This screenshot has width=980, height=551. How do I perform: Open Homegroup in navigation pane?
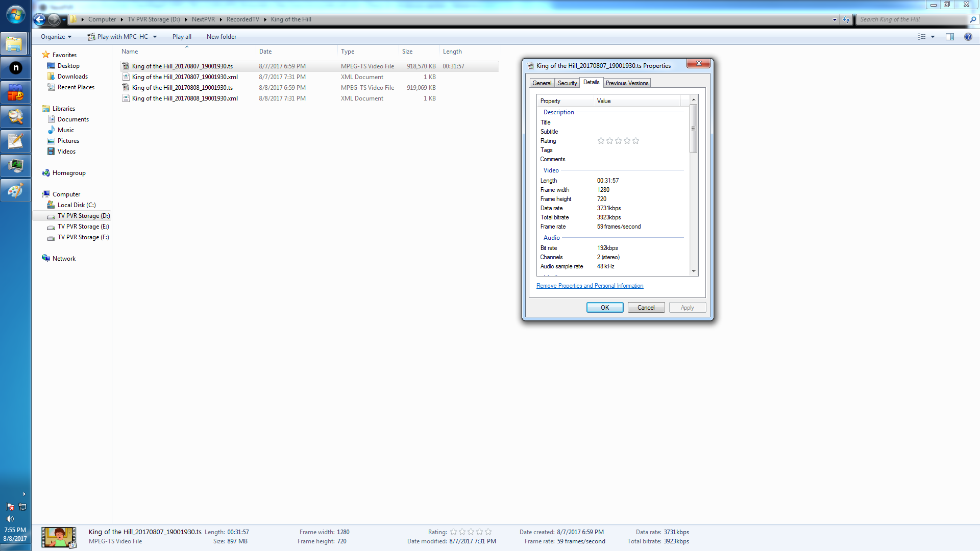click(69, 173)
